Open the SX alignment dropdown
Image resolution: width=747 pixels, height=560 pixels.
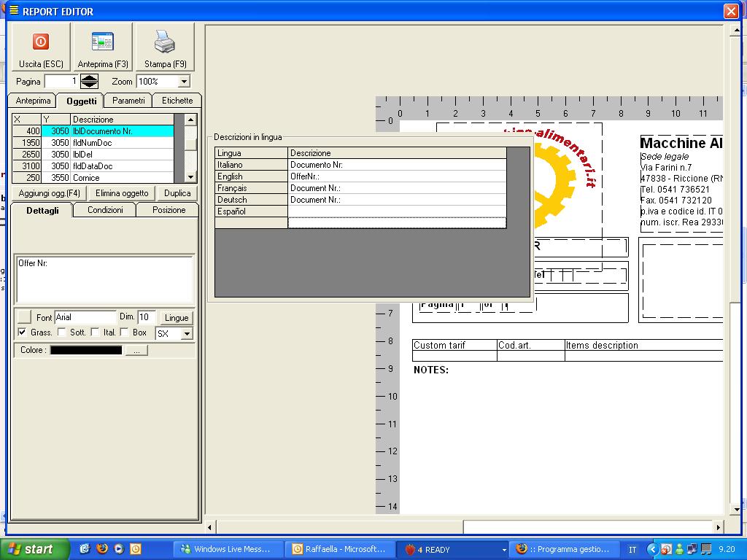pos(187,334)
